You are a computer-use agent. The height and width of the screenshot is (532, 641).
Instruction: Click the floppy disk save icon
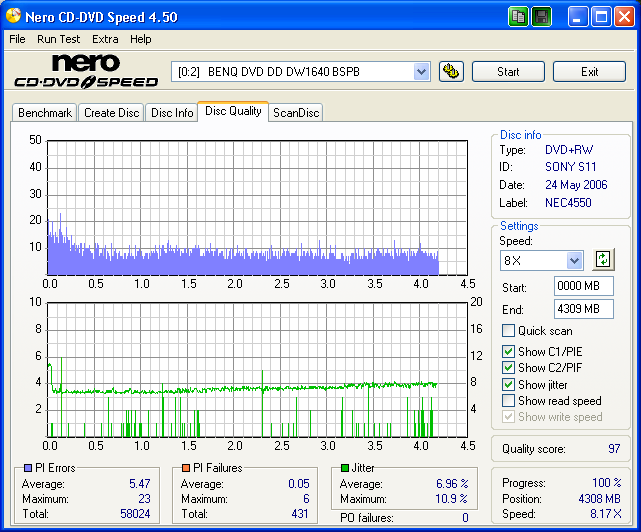541,16
